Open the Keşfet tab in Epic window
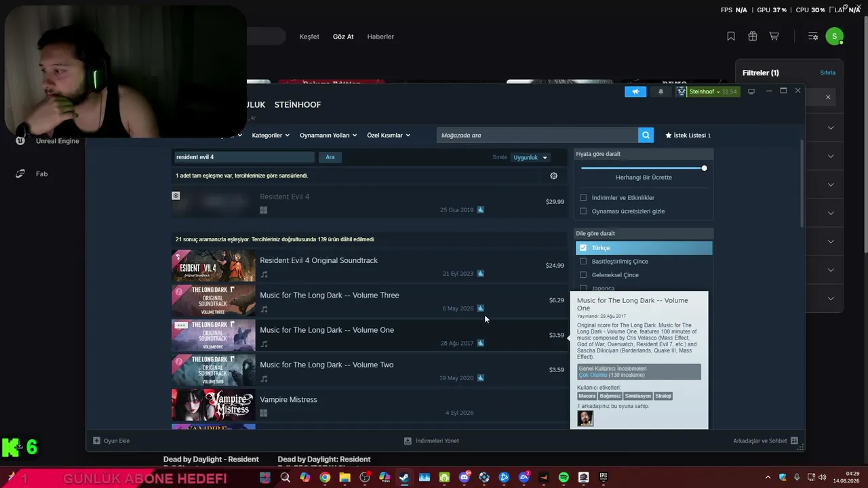868x488 pixels. click(x=309, y=37)
